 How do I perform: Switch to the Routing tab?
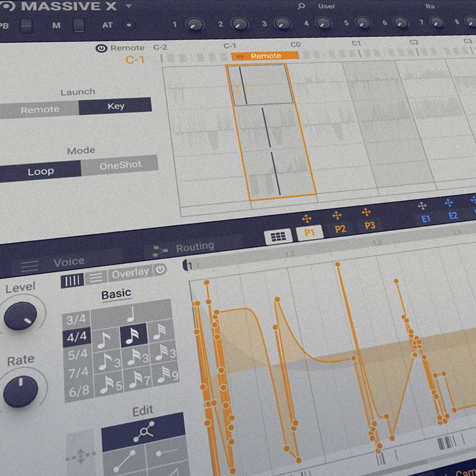195,247
